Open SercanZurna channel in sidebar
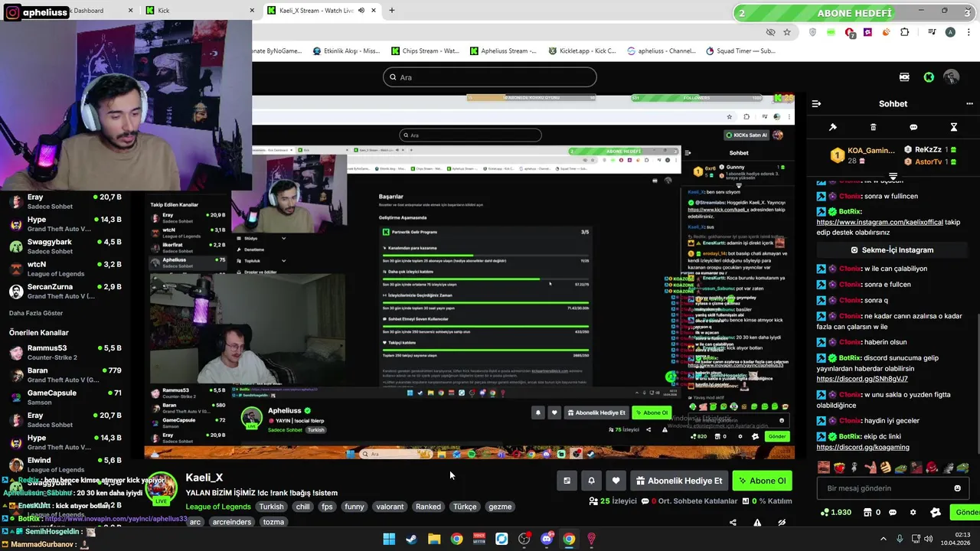 [x=66, y=291]
